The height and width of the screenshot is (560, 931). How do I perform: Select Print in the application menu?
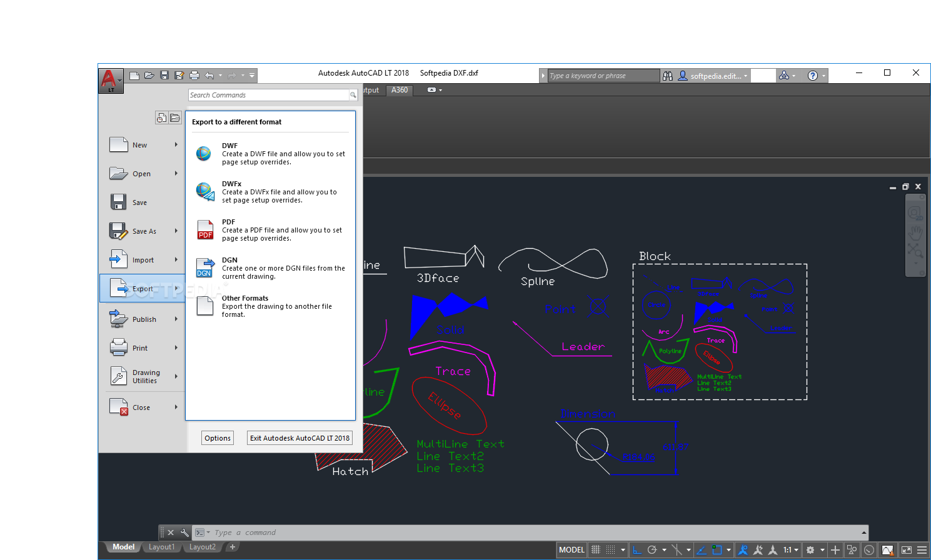coord(143,348)
